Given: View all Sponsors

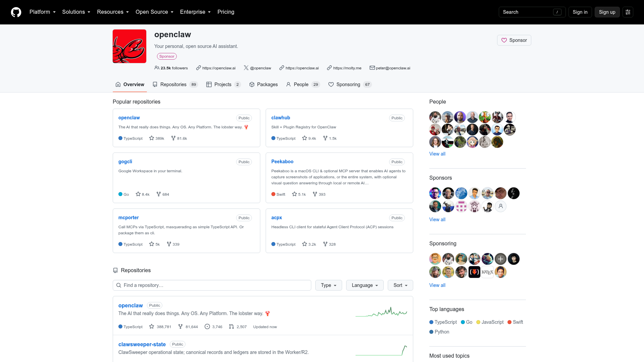Looking at the screenshot, I should [x=437, y=220].
